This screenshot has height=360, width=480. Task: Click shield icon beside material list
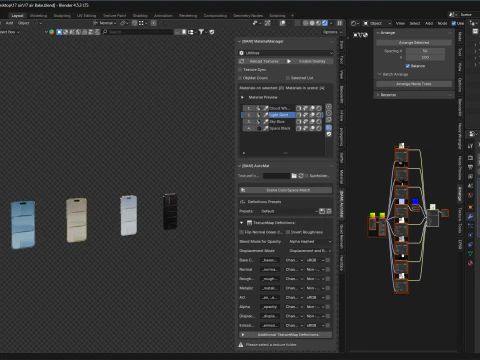329,134
